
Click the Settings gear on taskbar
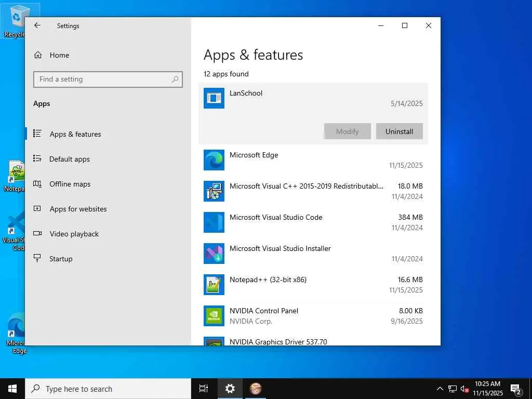click(230, 389)
